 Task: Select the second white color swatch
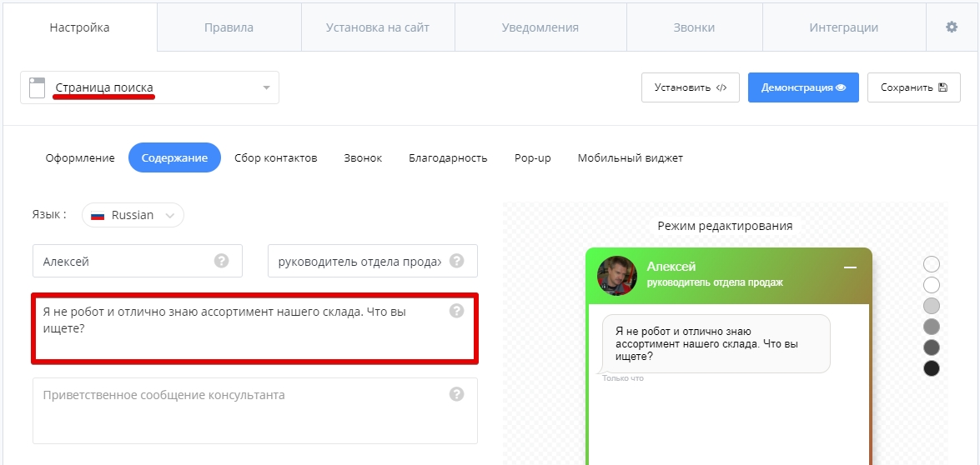tap(932, 285)
